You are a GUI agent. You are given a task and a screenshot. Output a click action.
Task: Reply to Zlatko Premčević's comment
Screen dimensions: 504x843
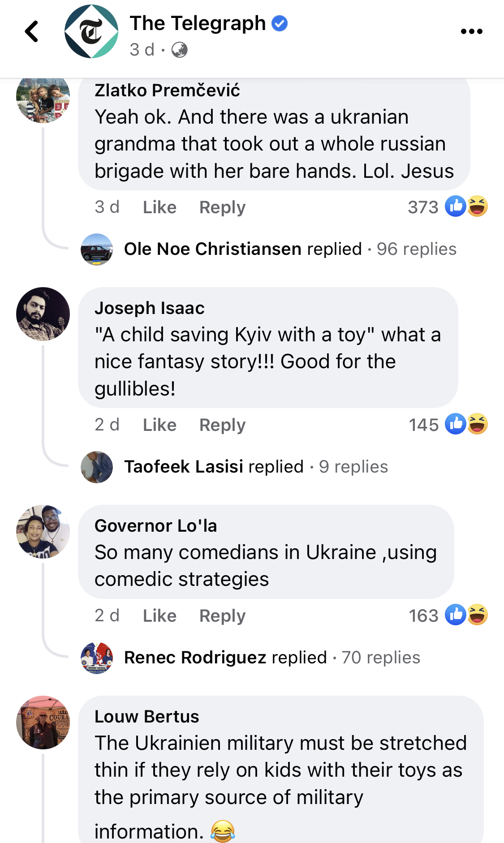pos(222,207)
